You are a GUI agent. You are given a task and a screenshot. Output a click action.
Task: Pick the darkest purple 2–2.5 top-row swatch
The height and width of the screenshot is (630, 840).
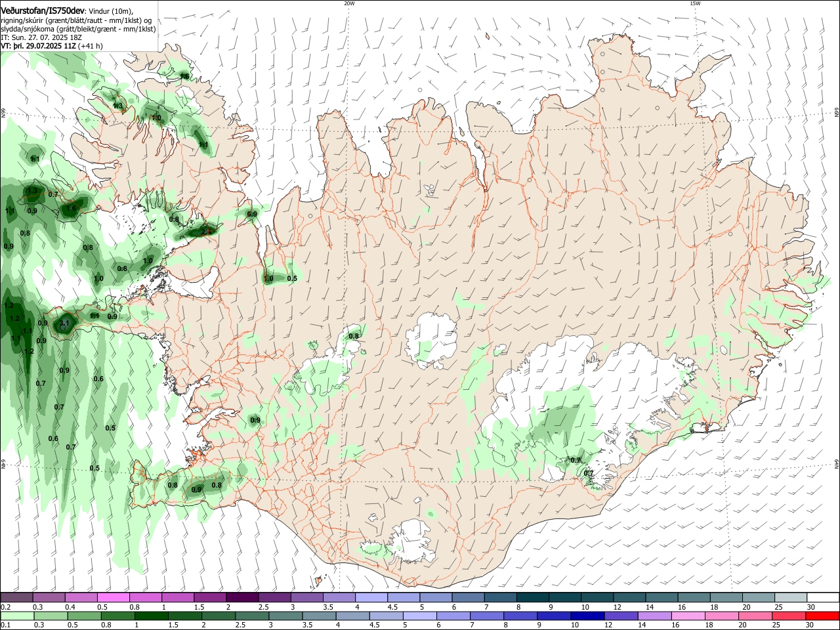click(x=242, y=598)
